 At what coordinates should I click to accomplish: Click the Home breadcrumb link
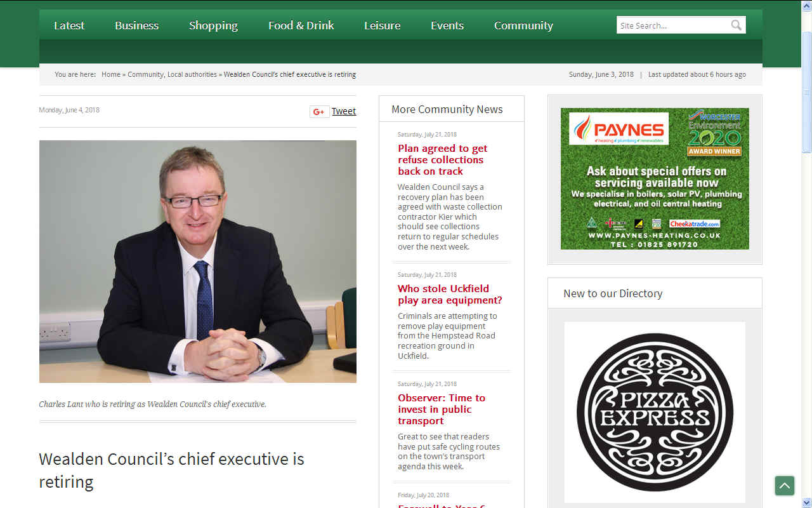click(111, 74)
